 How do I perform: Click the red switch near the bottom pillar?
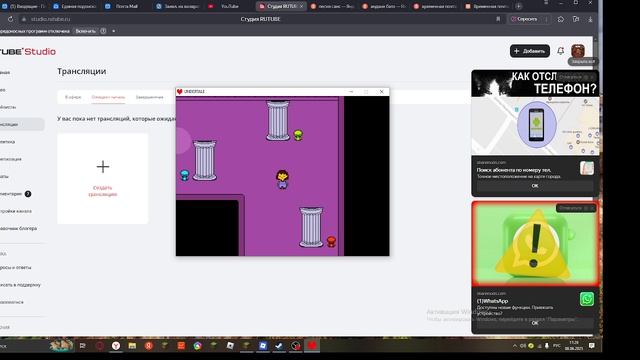[x=331, y=241]
